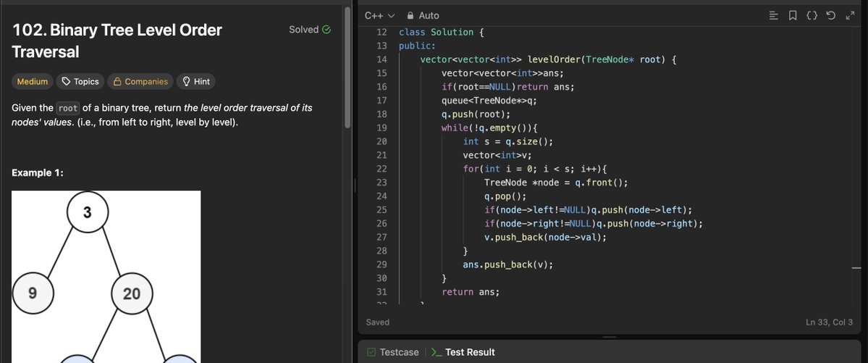Screen dimensions: 868x363
Task: Click on 'int s = q.size();' line
Action: click(508, 141)
